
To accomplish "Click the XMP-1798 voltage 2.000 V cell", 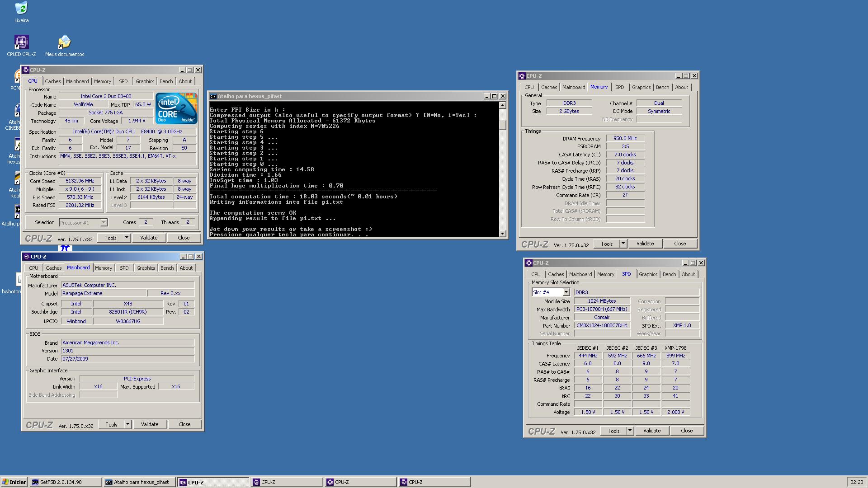I will click(675, 412).
